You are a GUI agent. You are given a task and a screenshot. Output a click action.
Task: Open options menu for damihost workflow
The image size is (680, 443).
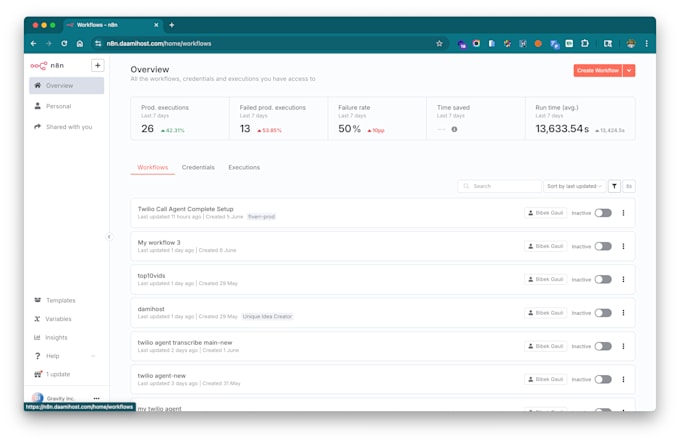click(x=623, y=313)
